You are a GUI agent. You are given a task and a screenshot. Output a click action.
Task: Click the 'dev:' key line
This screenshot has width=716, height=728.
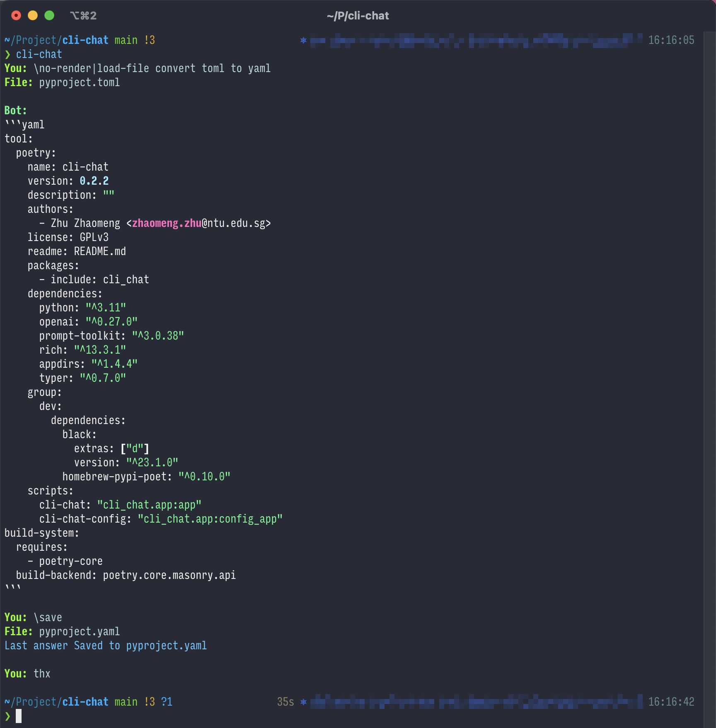pos(51,406)
